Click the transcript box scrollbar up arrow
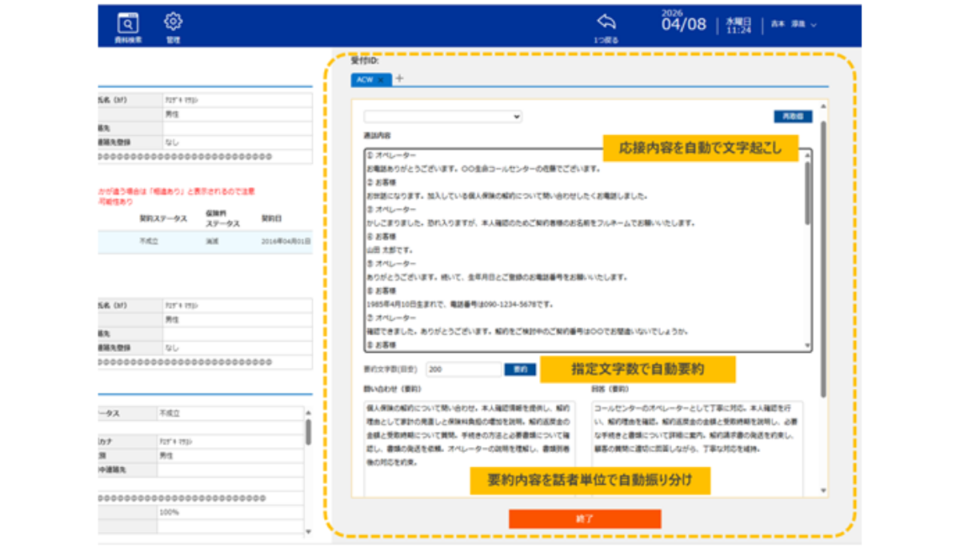960x560 pixels. 807,156
